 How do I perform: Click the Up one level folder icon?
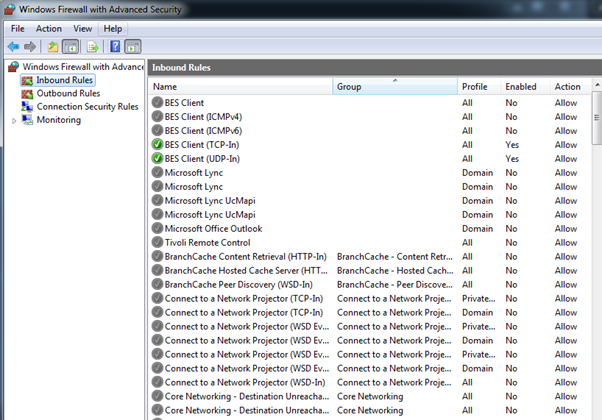pos(53,47)
